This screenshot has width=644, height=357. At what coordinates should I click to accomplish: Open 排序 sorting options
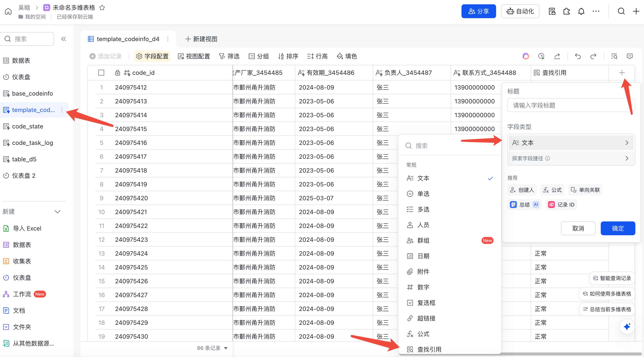(288, 56)
